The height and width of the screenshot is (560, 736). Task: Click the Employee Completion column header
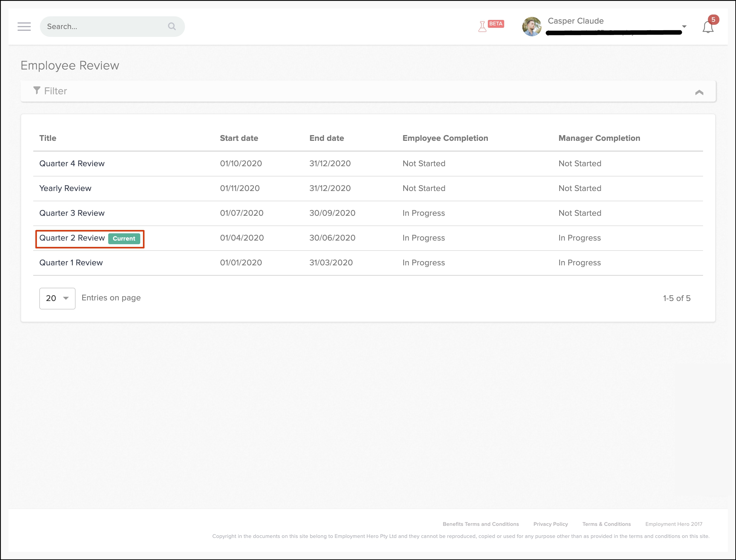tap(445, 138)
